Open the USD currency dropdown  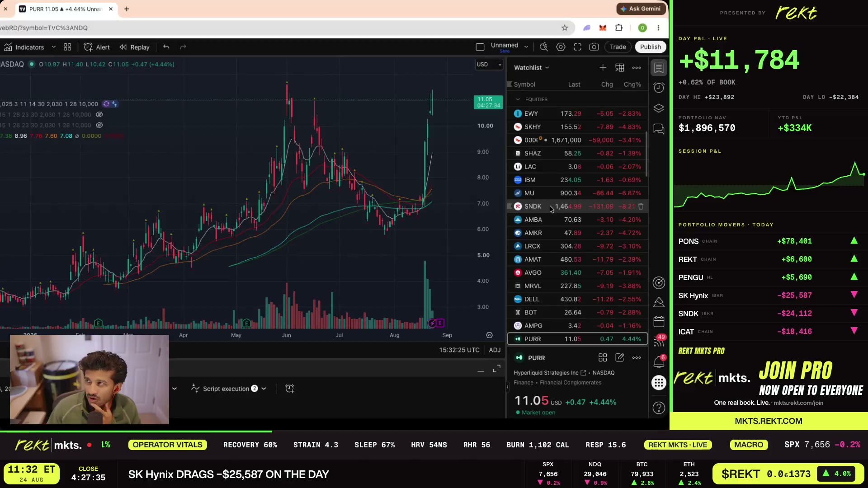point(488,65)
